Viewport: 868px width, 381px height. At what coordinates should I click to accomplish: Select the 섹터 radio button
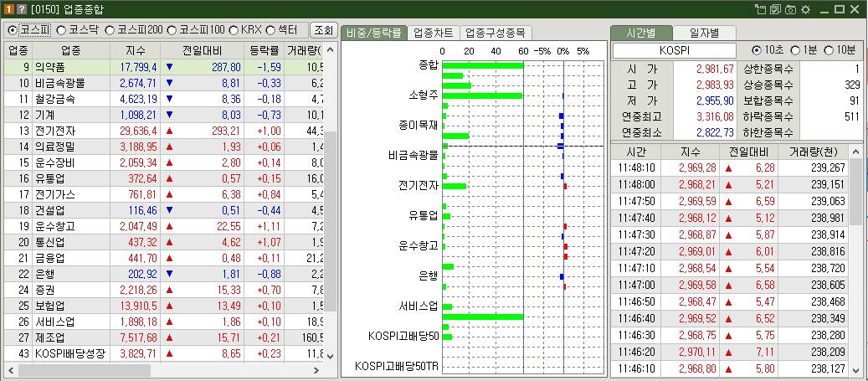270,29
